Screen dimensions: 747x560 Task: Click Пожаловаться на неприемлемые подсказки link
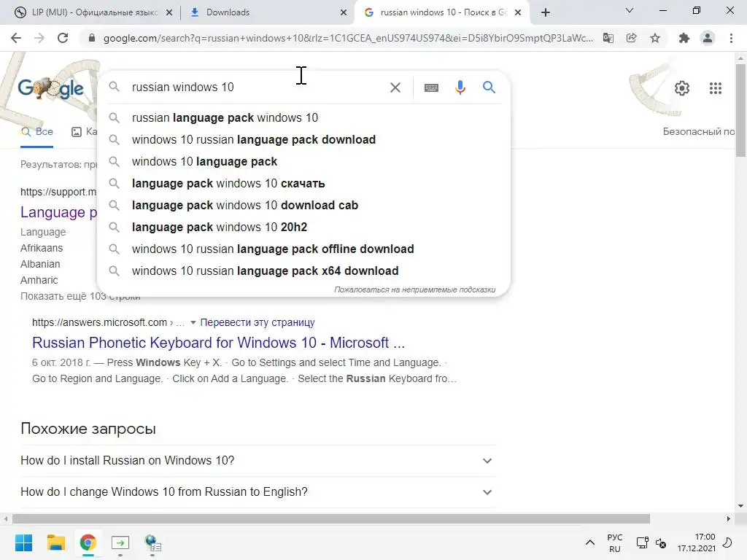[414, 289]
